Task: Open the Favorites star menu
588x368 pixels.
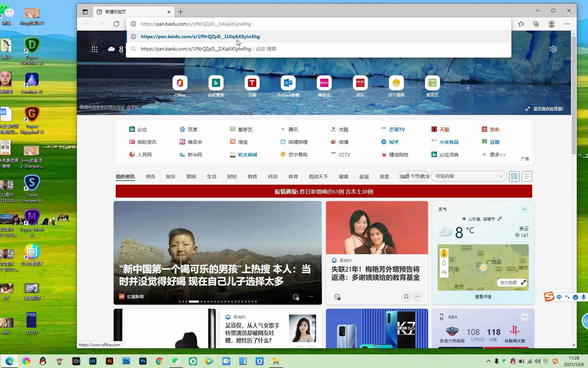Action: 521,24
